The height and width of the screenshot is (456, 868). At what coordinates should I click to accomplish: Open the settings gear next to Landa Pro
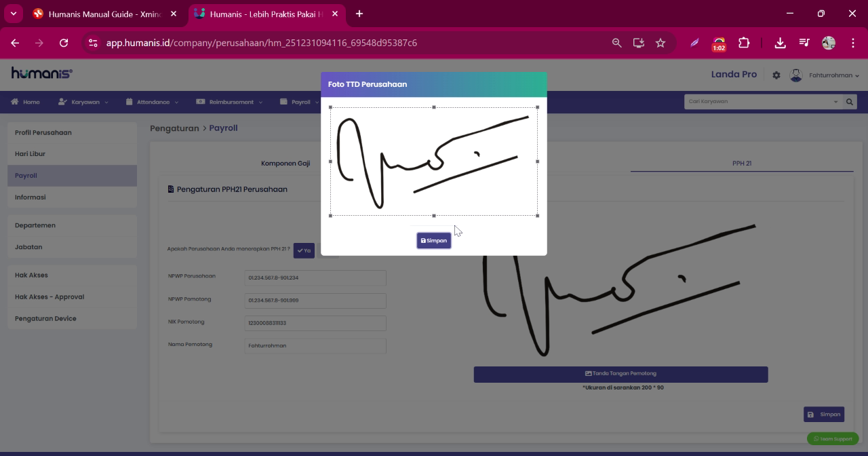coord(776,75)
